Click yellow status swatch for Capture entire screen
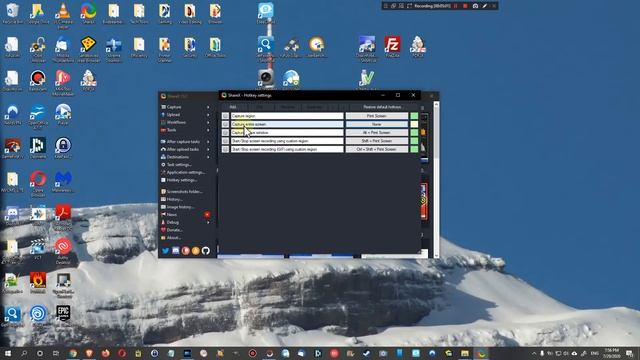 (414, 124)
